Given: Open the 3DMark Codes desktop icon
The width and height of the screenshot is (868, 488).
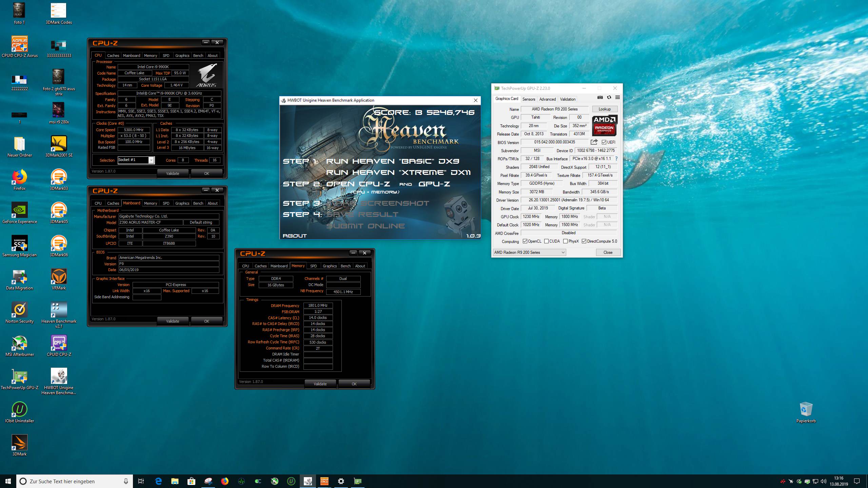Looking at the screenshot, I should 59,14.
